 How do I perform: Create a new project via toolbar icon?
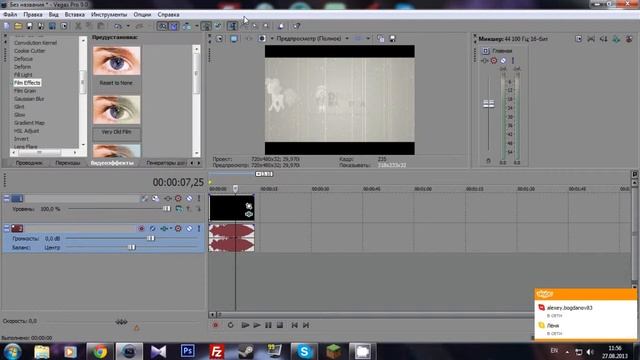(x=7, y=26)
